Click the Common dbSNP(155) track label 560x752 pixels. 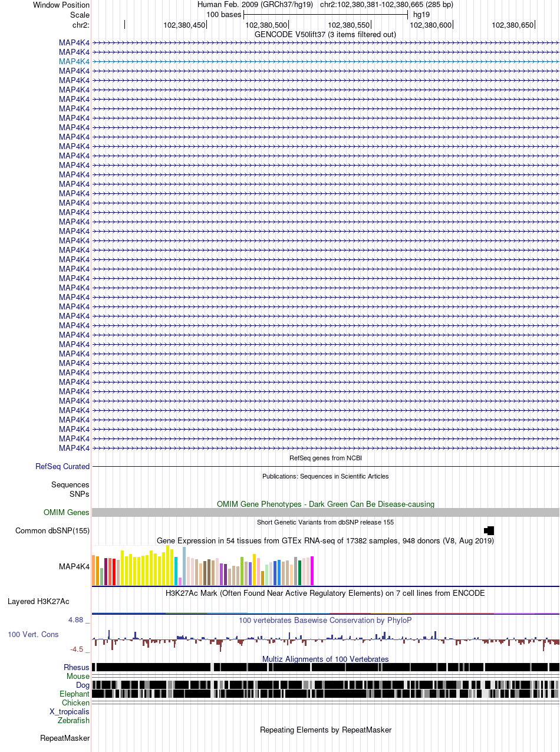click(x=52, y=531)
